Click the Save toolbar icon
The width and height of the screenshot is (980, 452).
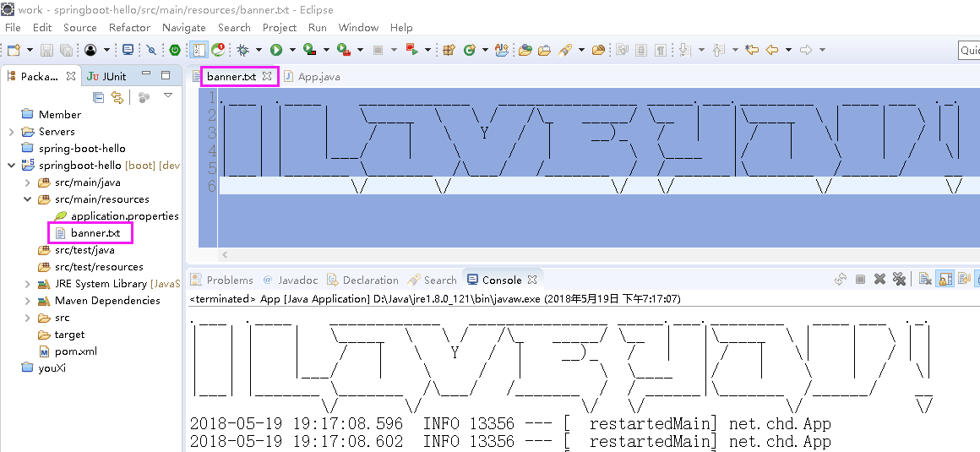point(46,49)
